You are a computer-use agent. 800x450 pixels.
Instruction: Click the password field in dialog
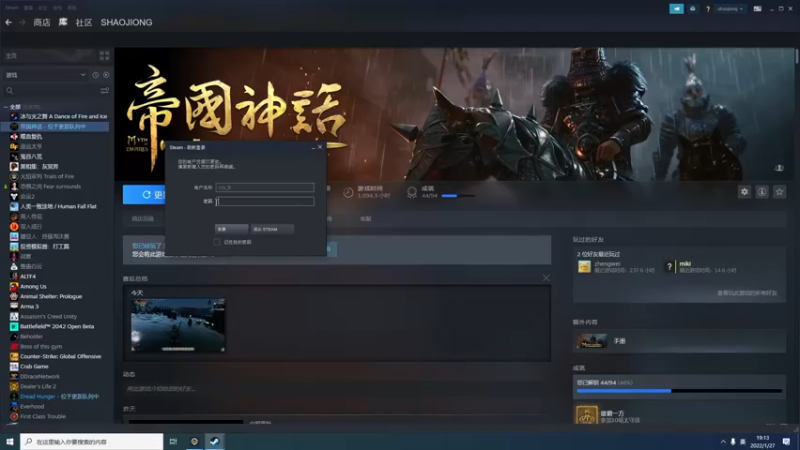pos(265,201)
